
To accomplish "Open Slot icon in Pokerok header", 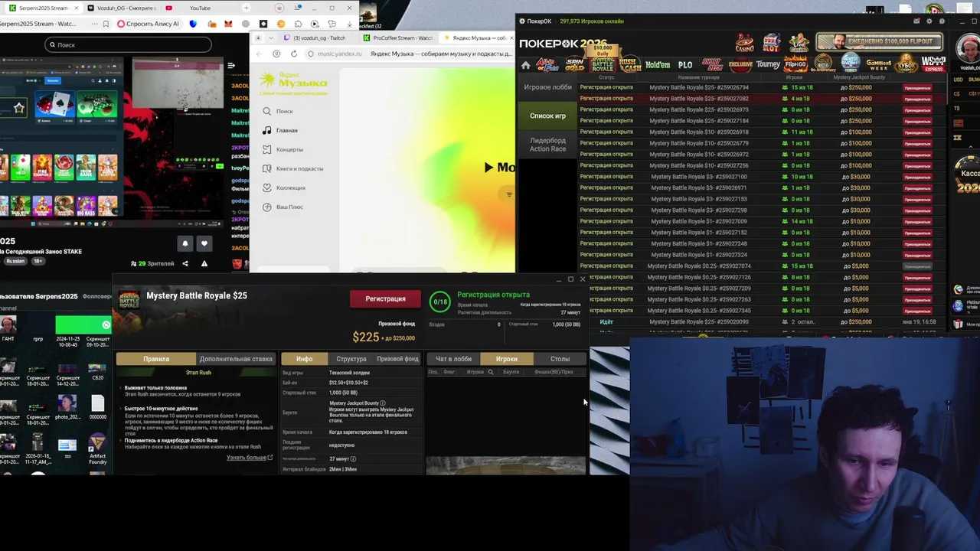I will click(x=771, y=43).
